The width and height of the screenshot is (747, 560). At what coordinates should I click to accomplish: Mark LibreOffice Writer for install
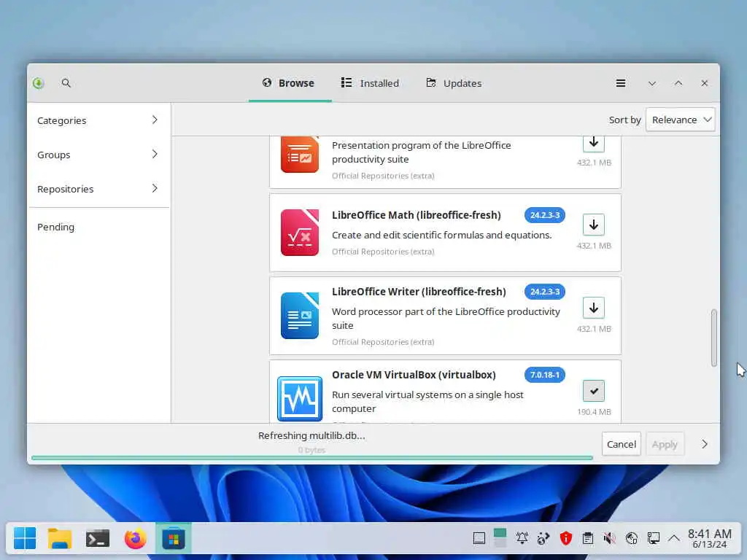coord(594,308)
